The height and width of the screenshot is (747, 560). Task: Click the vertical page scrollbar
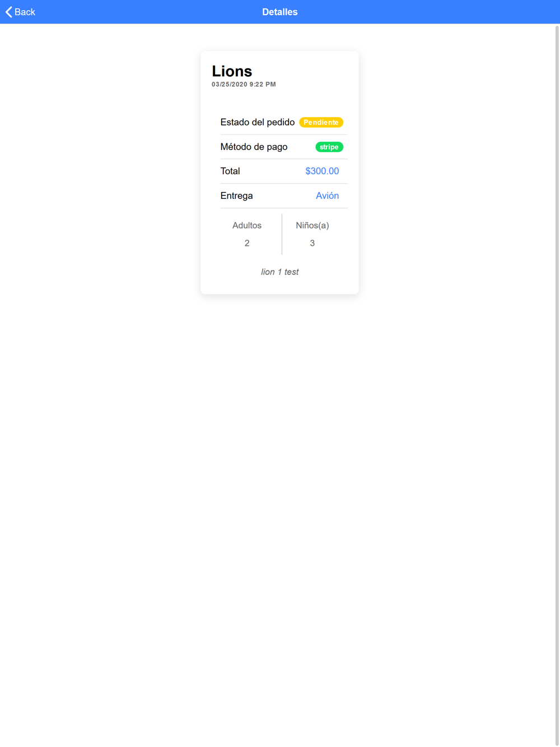[557, 385]
